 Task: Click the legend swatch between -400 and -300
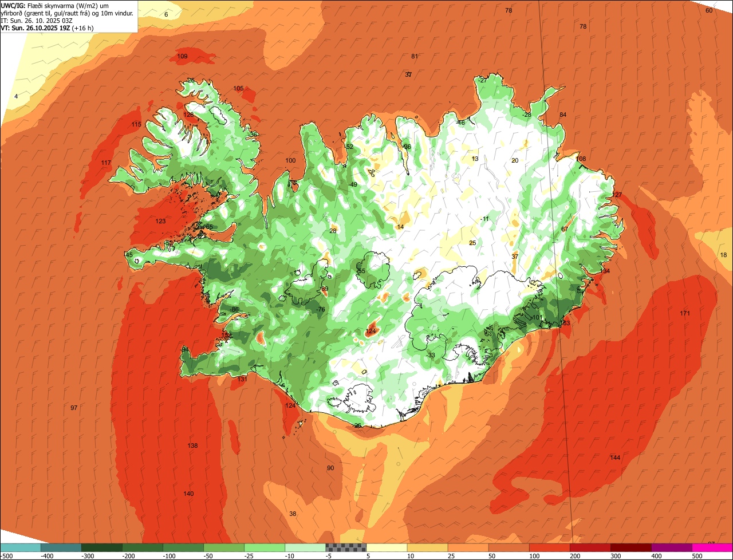61,547
